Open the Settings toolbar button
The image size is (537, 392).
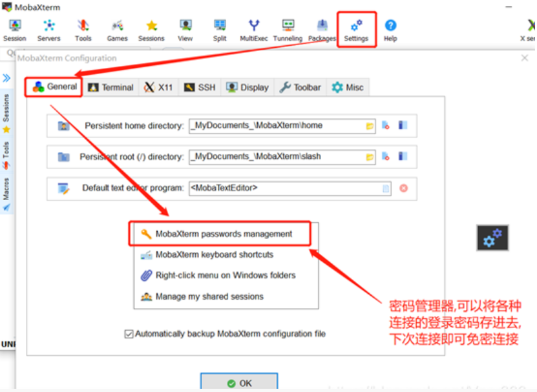pos(356,30)
